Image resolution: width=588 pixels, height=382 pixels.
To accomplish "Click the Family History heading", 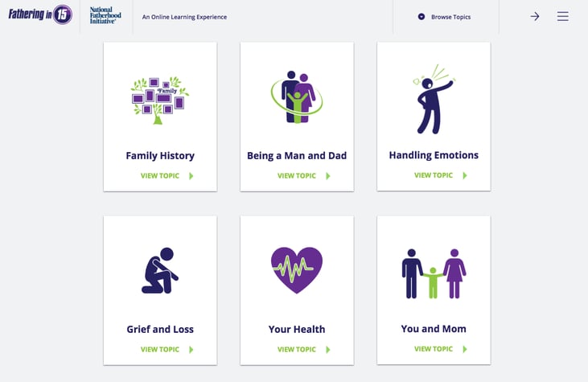I will [x=160, y=155].
